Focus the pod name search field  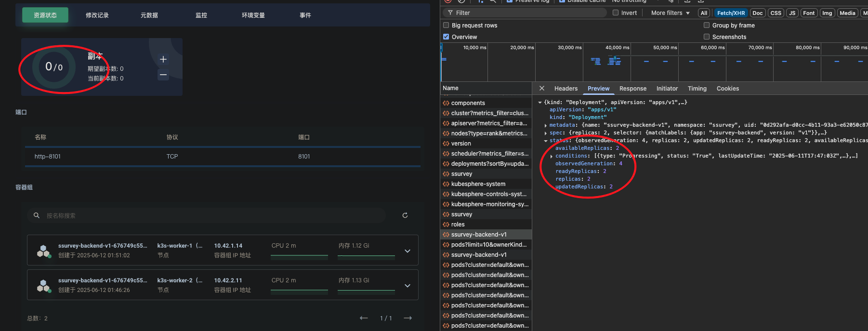point(206,215)
